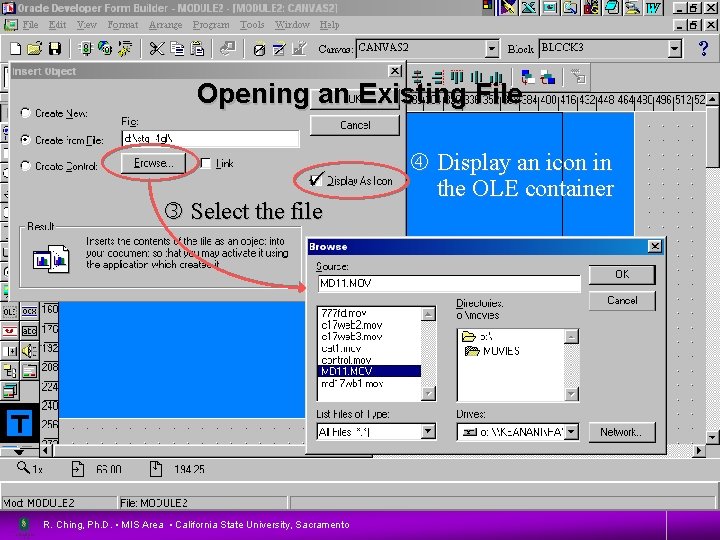Click the Copy toolbar icon
720x540 pixels.
[177, 48]
